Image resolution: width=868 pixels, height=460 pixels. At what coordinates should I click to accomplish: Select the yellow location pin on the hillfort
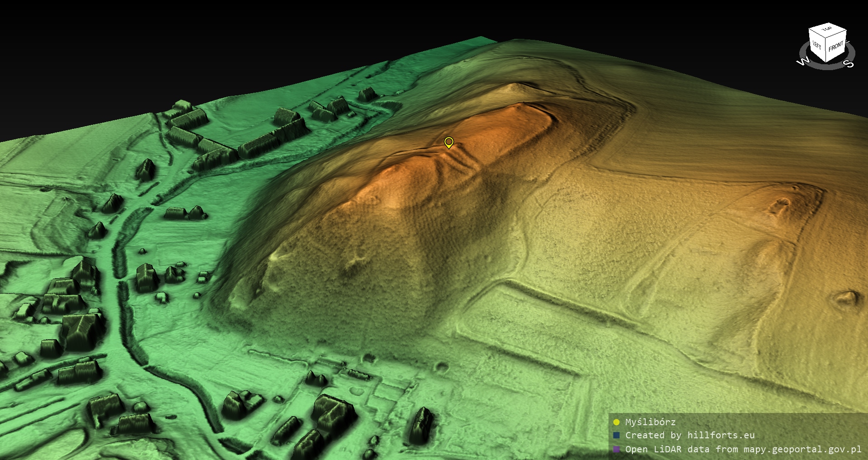coord(448,142)
